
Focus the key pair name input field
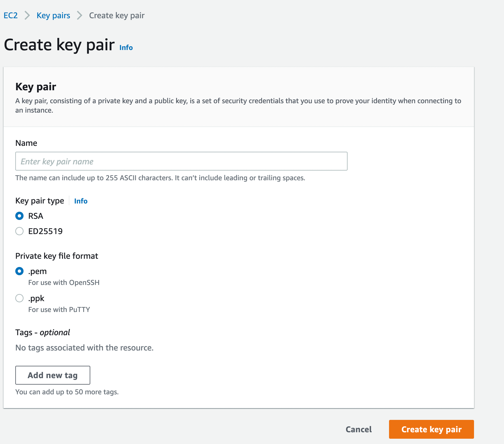click(181, 161)
